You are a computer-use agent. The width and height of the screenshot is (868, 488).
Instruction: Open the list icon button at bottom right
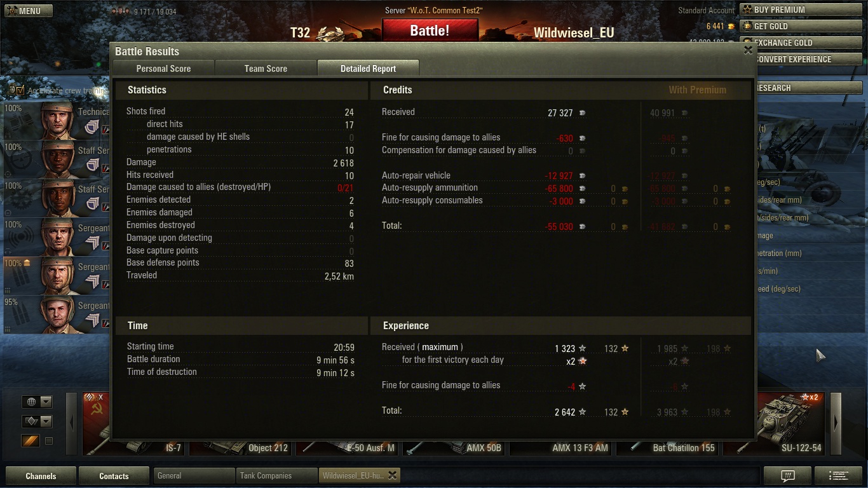point(839,475)
